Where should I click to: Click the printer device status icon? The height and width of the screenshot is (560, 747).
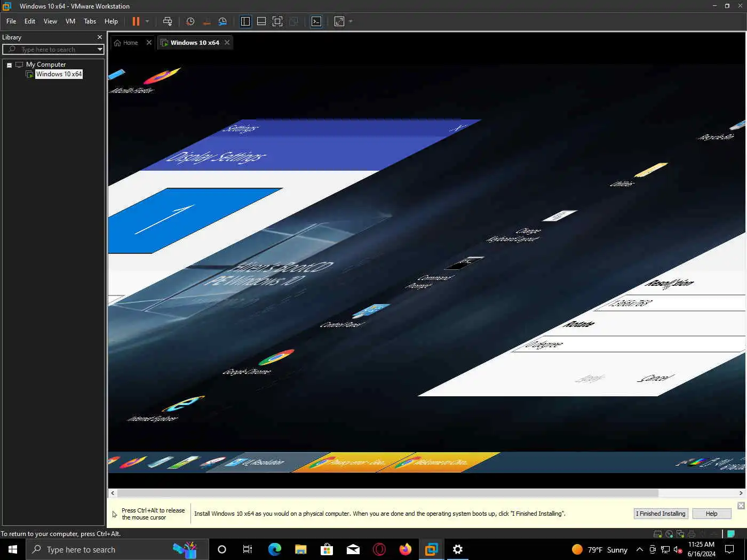pos(692,534)
